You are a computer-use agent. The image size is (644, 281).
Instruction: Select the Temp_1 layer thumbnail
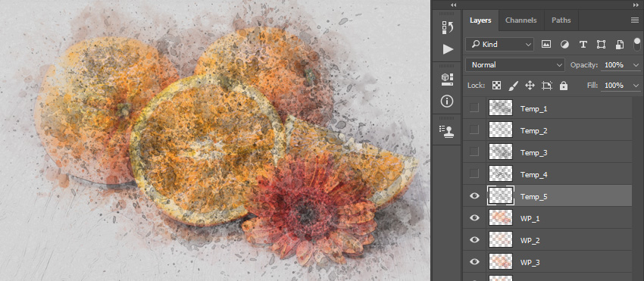(501, 108)
